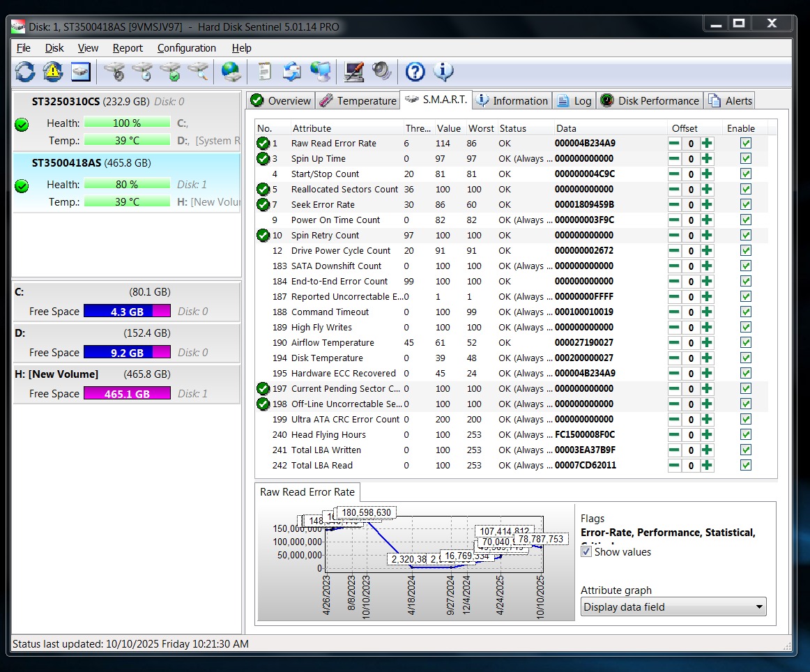Click the globe with disk toolbar icon
The height and width of the screenshot is (672, 810).
click(x=231, y=71)
